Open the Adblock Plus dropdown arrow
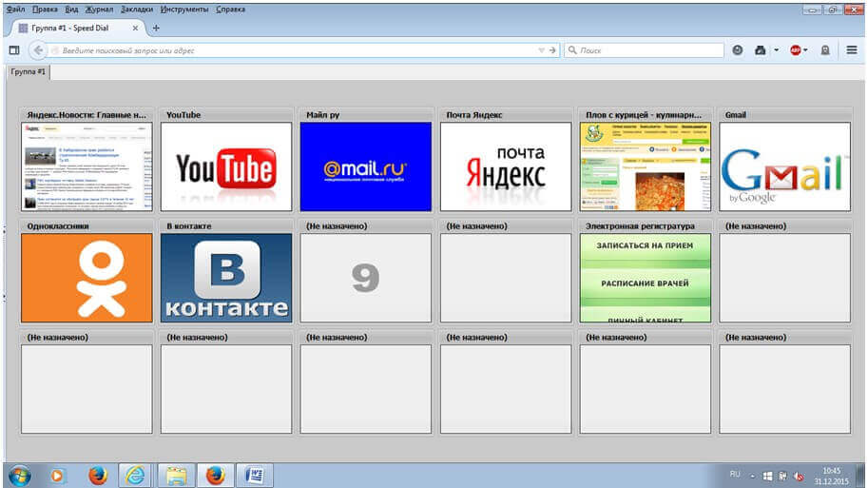Viewport: 868px width, 488px height. pyautogui.click(x=806, y=49)
